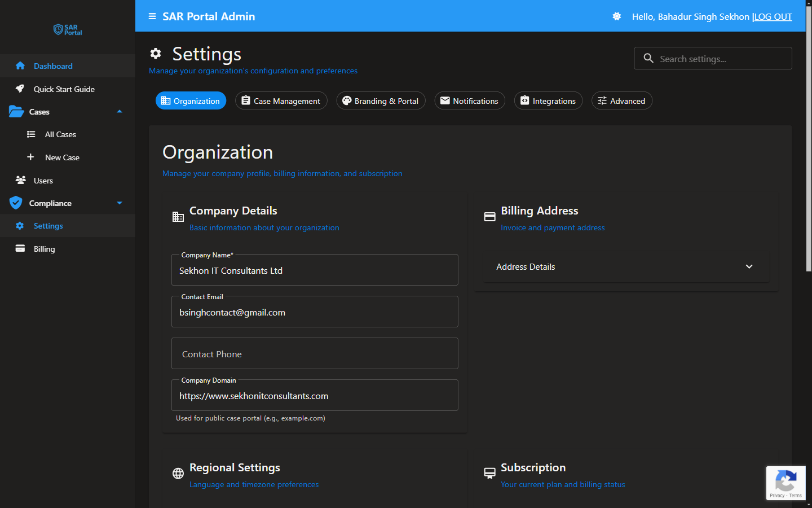Image resolution: width=812 pixels, height=508 pixels.
Task: Open Billing via the credit card icon
Action: pos(20,248)
